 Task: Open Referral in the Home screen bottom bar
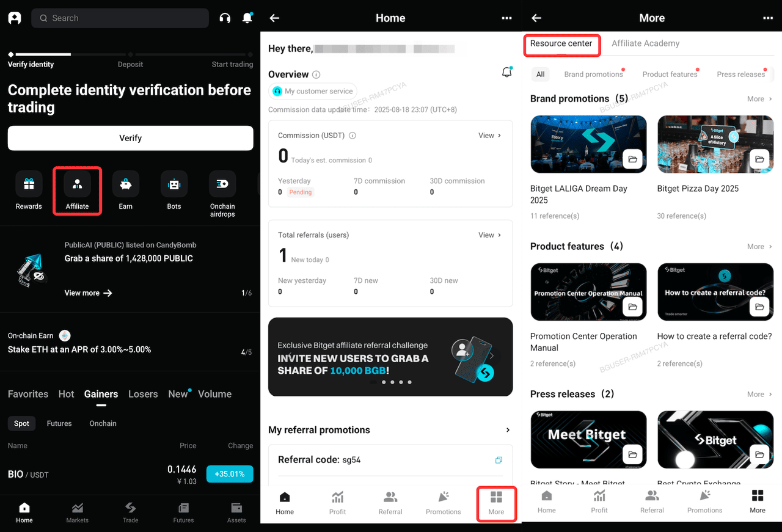tap(390, 504)
